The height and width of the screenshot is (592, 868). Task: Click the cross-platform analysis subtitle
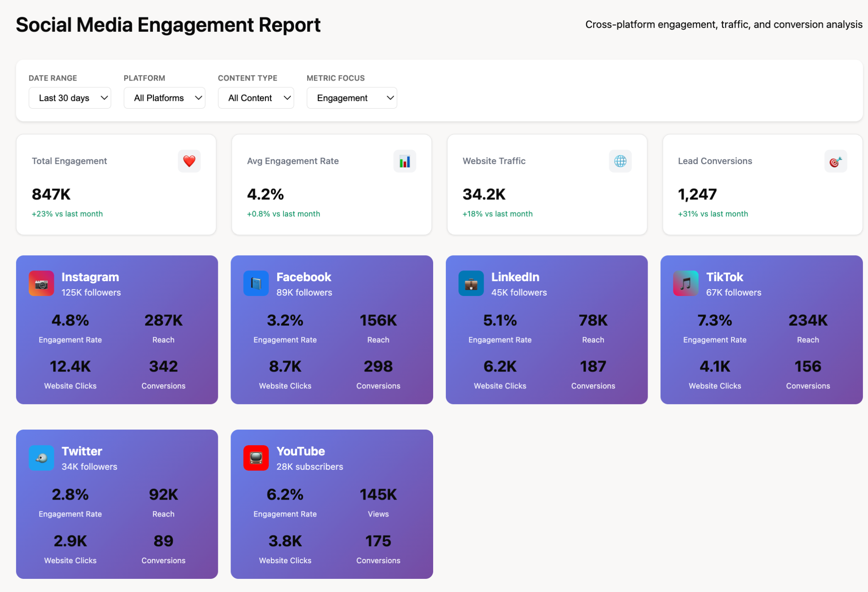click(723, 24)
